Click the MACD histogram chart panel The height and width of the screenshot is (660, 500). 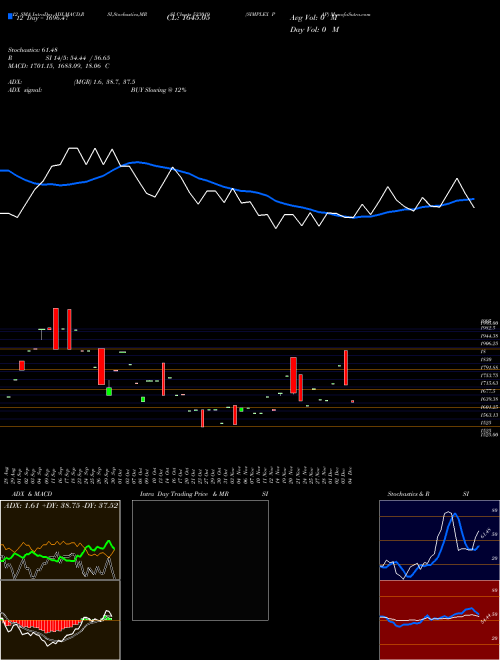click(60, 620)
